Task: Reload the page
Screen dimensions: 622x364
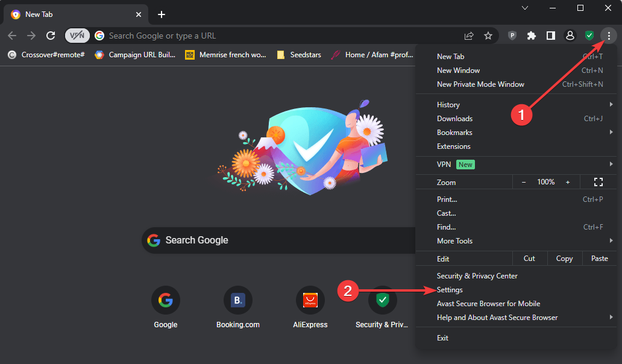Action: (x=51, y=36)
